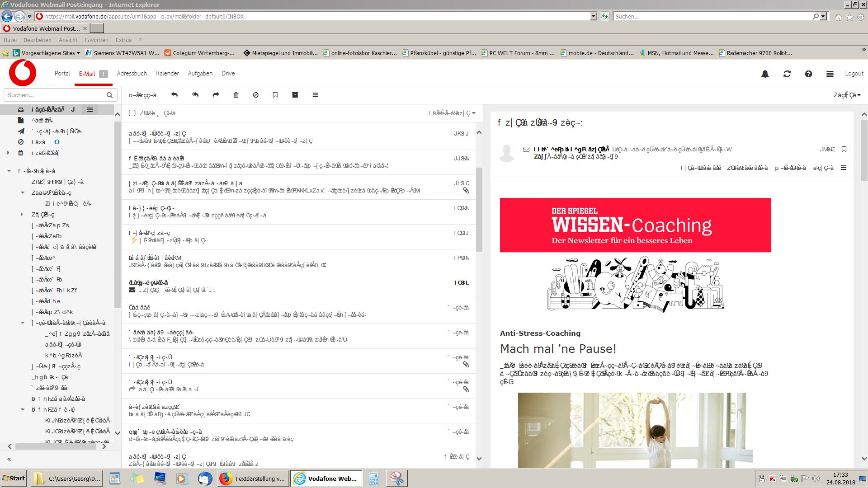
Task: Collapse the My Folders section arrow
Action: [x=9, y=171]
